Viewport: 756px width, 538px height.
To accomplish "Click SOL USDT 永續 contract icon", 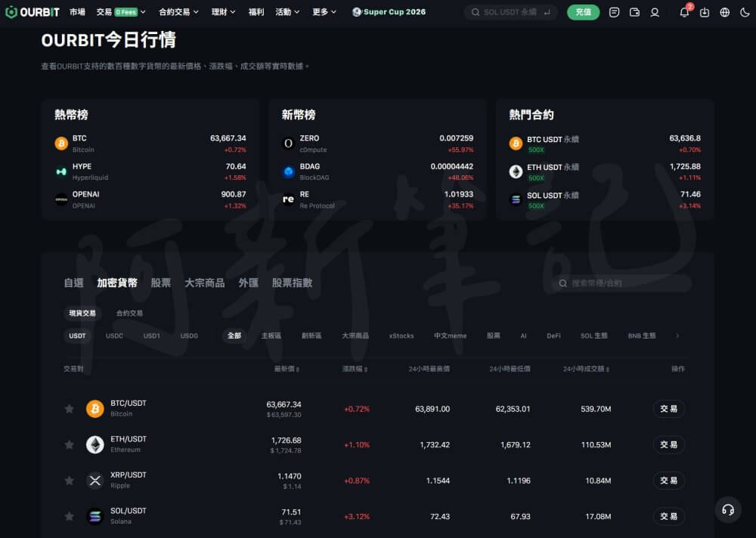I will pos(516,199).
